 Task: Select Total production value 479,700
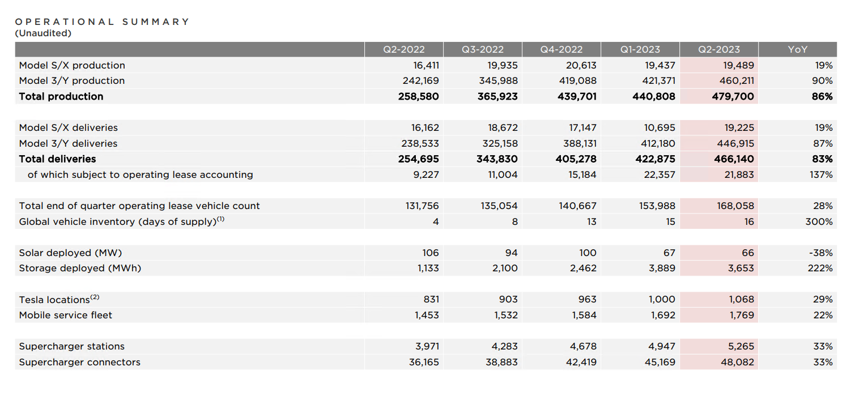[x=733, y=96]
